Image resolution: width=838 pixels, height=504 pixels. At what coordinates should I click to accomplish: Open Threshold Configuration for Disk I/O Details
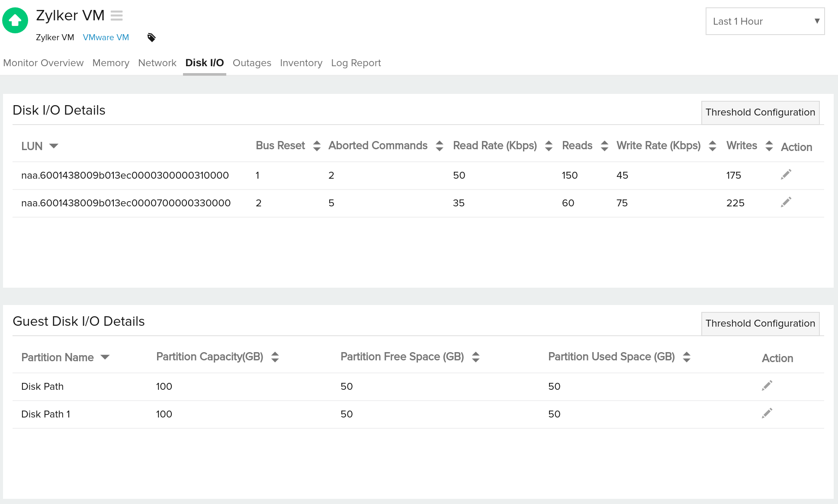click(760, 112)
